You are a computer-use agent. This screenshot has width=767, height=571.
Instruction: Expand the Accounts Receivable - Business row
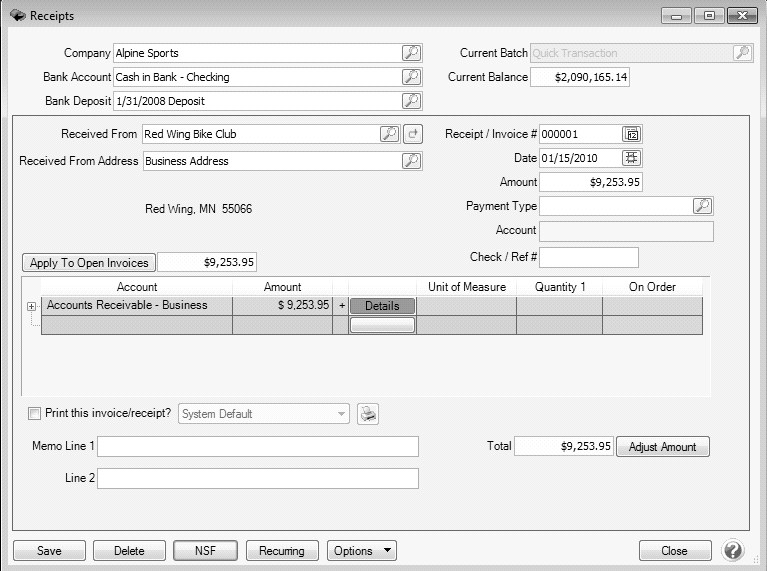pos(31,306)
